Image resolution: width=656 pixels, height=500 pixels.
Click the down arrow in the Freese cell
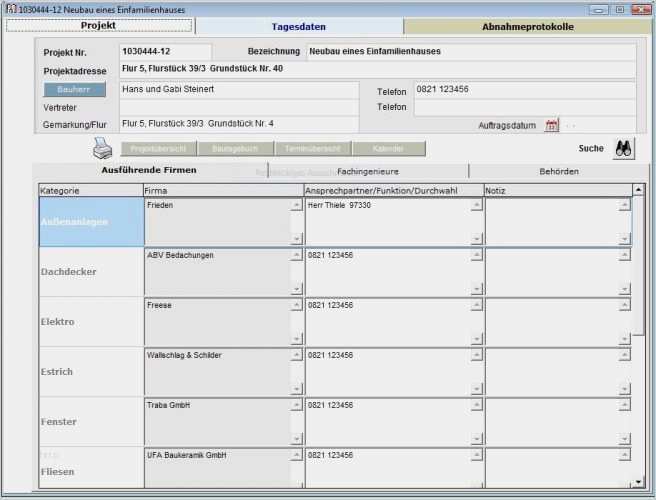pos(296,339)
